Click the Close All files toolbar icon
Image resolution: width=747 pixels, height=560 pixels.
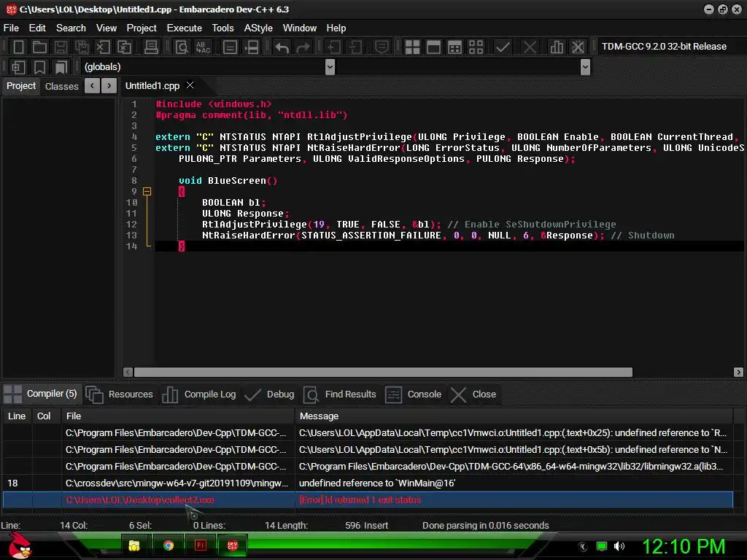coord(124,47)
